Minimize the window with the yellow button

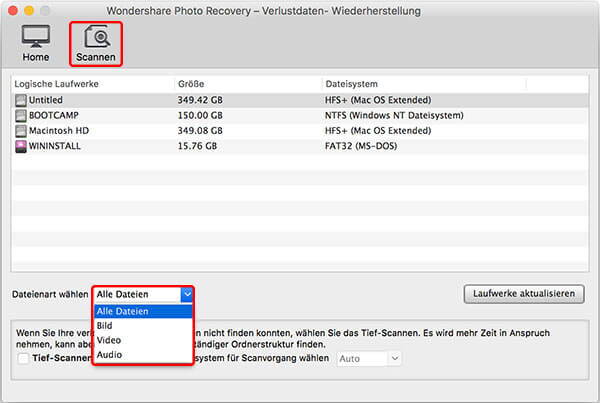tap(29, 11)
